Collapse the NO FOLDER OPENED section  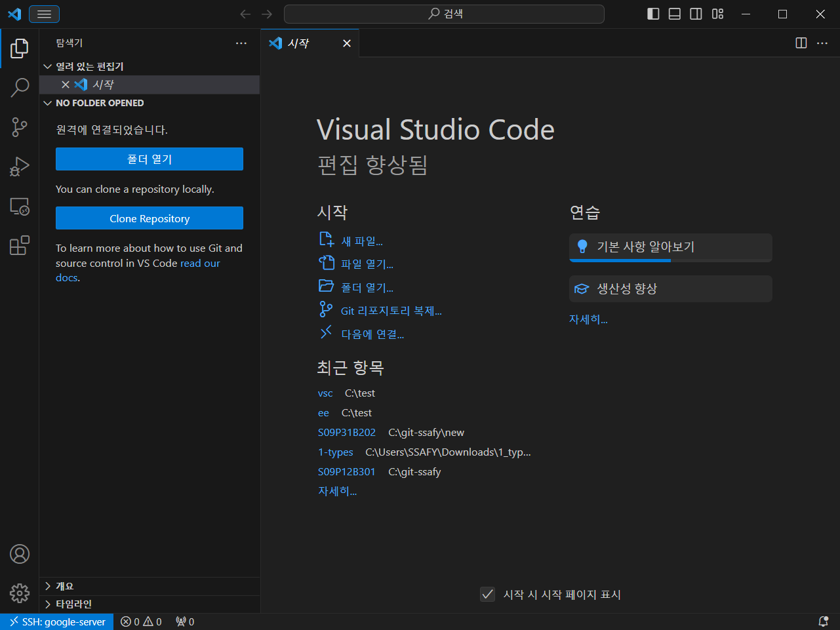coord(150,103)
